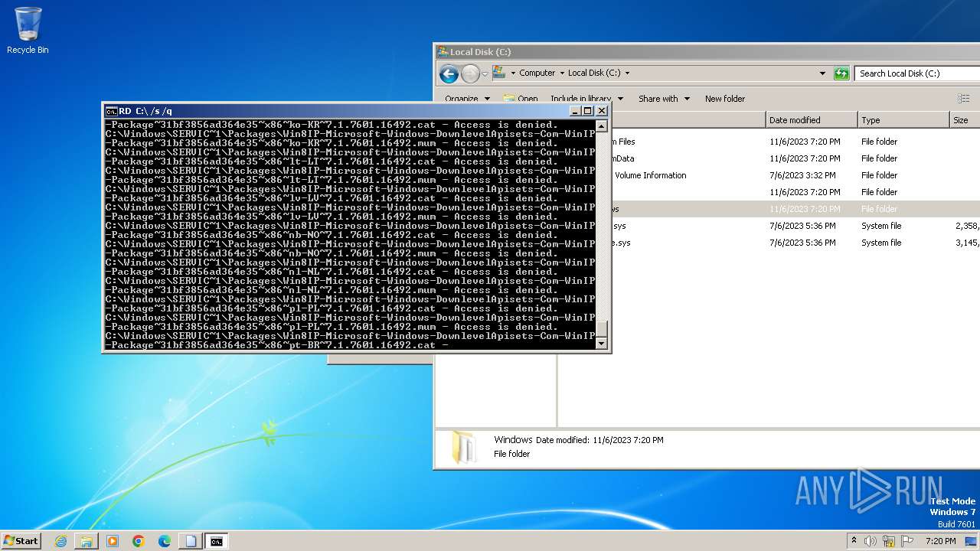The width and height of the screenshot is (980, 551).
Task: Click the Explorer Forward arrow button
Action: (x=470, y=73)
